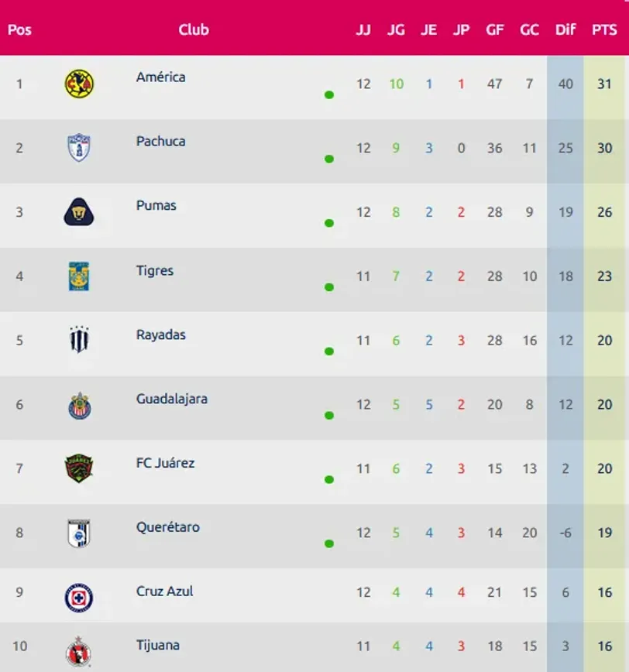Sort standings by Dif column header
629x672 pixels.
[565, 30]
